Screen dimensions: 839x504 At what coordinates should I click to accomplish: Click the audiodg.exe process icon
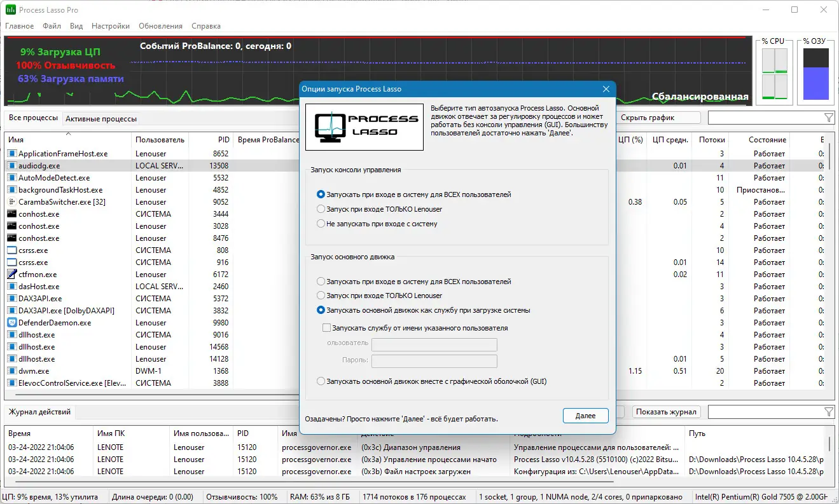[x=11, y=166]
